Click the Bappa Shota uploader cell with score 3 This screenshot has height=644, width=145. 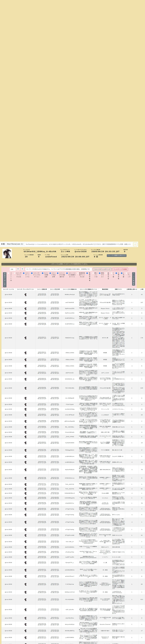pos(105,308)
